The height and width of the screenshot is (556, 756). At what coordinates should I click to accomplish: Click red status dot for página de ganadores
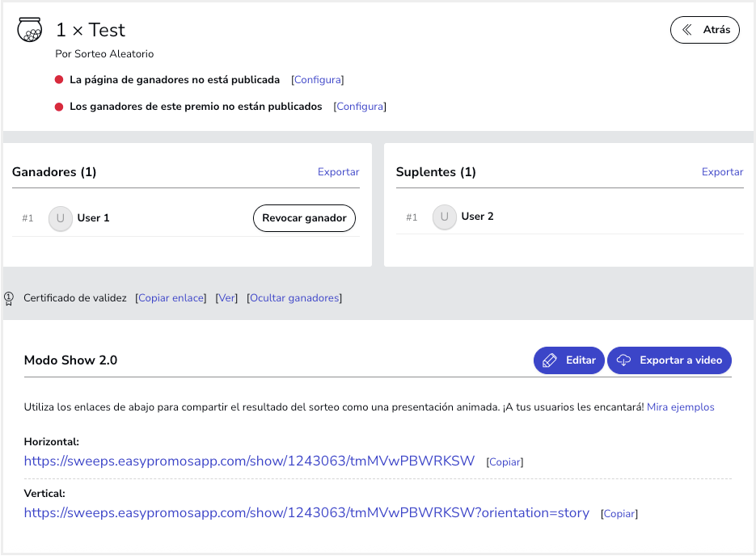[x=59, y=79]
